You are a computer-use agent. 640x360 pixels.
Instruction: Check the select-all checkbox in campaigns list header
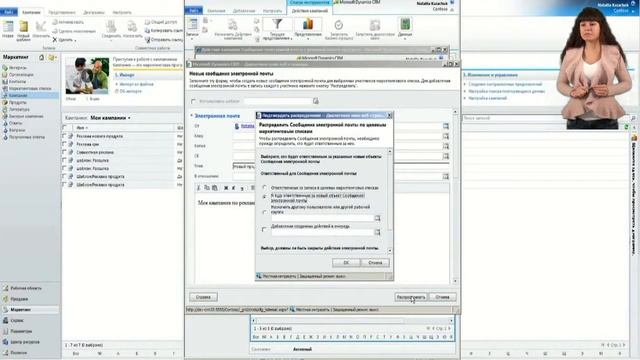64,128
